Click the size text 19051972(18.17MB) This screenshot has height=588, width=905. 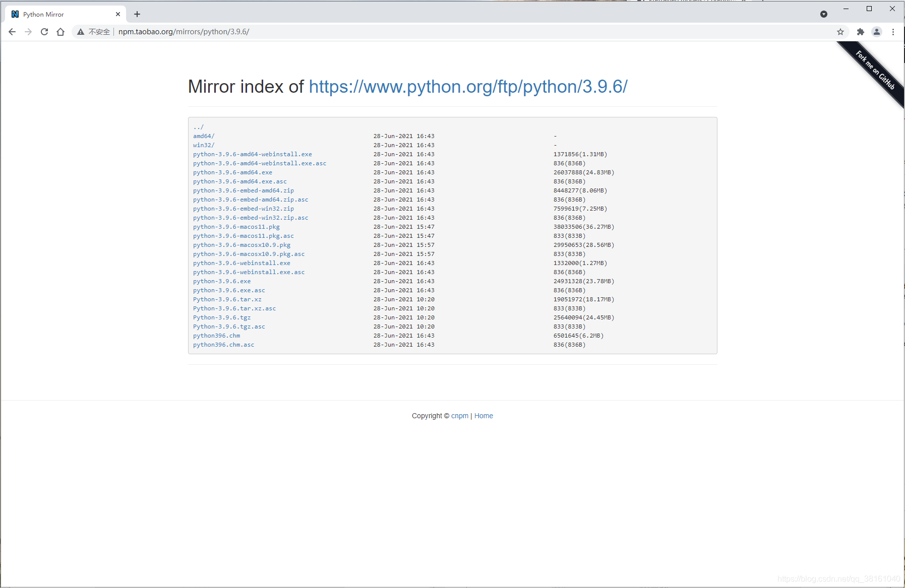(584, 299)
